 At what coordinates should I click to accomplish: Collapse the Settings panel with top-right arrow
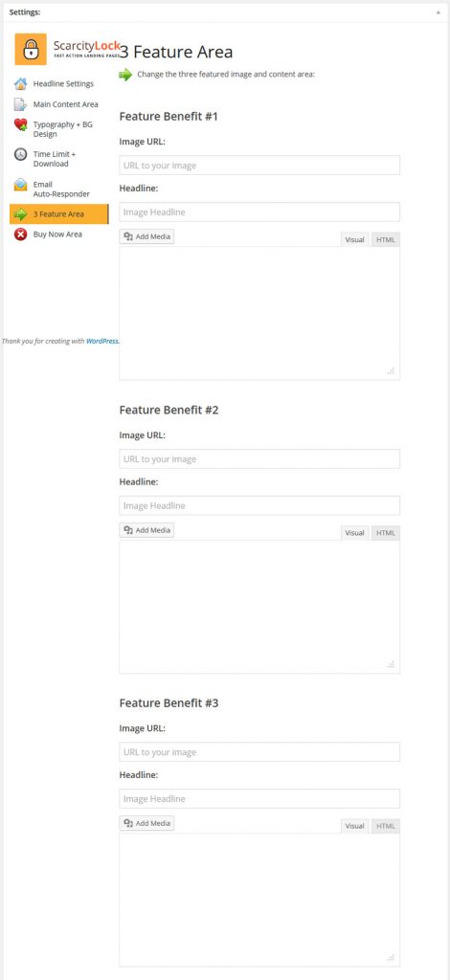(x=439, y=11)
